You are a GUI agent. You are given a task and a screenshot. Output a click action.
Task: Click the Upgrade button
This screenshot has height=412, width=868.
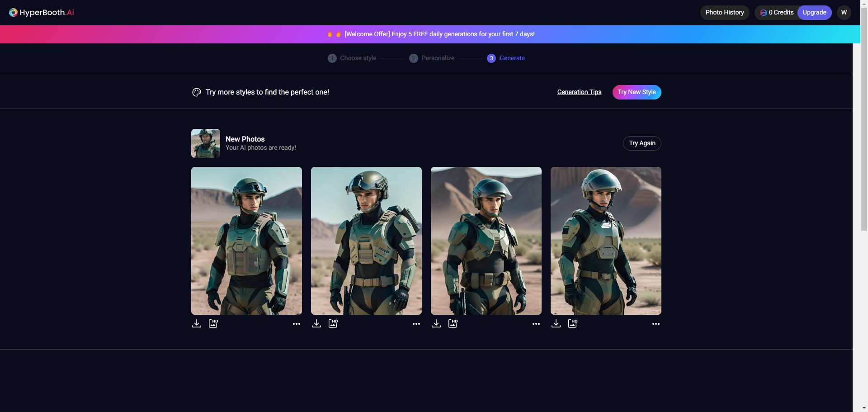click(x=814, y=13)
